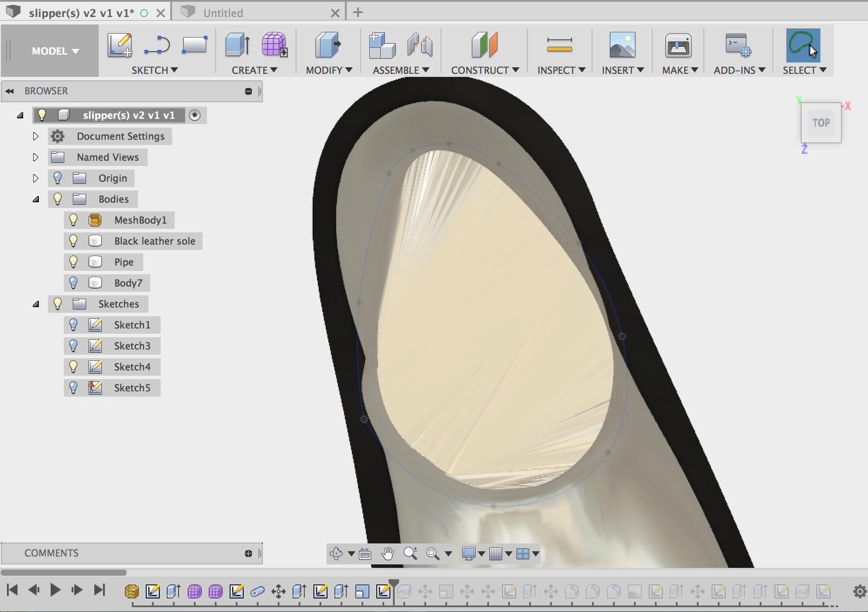The width and height of the screenshot is (868, 612).
Task: Collapse the Sketches folder
Action: [x=36, y=304]
